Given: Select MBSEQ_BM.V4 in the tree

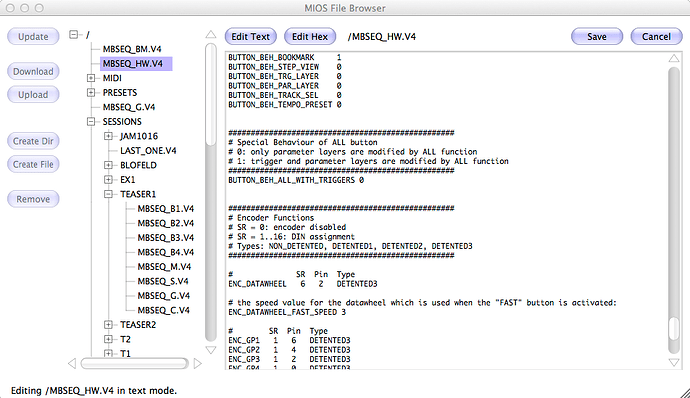Looking at the screenshot, I should (132, 49).
